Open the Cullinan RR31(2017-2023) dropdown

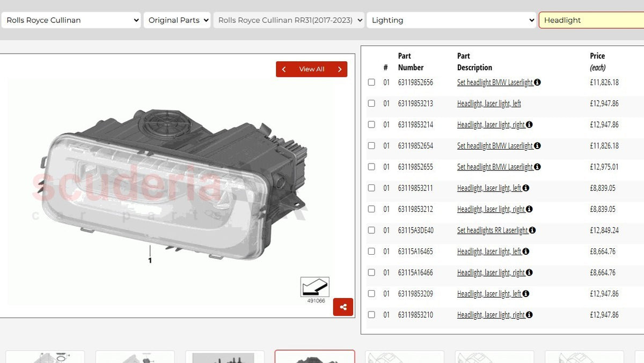pyautogui.click(x=289, y=20)
